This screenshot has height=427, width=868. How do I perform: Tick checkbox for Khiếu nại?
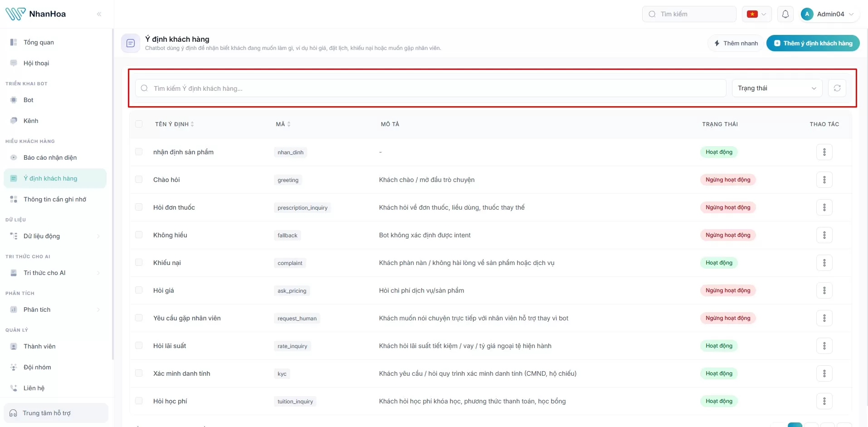(x=139, y=262)
